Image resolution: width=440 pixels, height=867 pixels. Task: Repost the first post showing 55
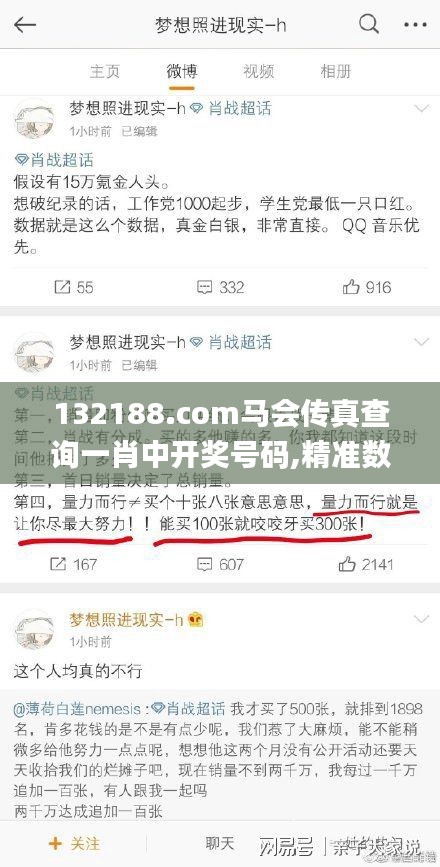[x=74, y=287]
